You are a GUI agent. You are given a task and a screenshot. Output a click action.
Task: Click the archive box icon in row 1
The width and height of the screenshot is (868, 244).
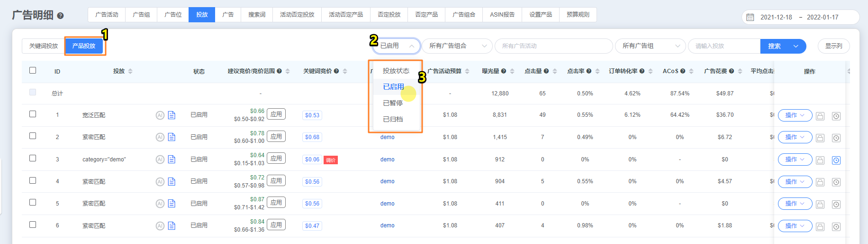[x=820, y=116]
